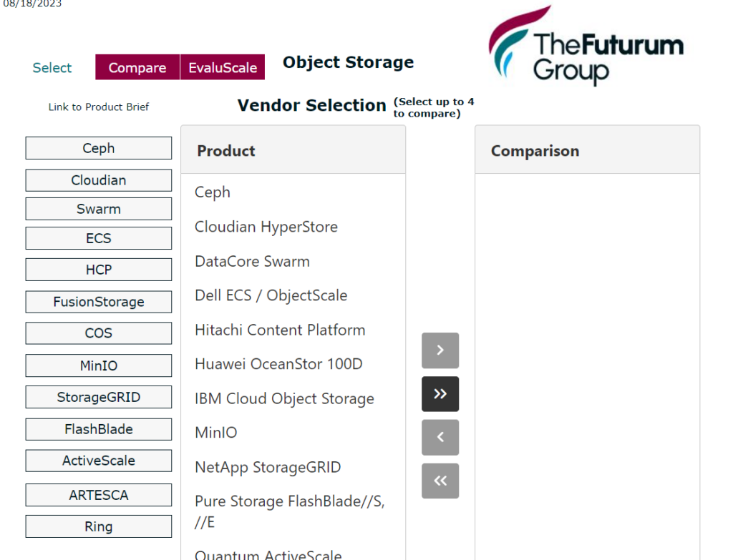Click the single right arrow move button

click(x=440, y=350)
